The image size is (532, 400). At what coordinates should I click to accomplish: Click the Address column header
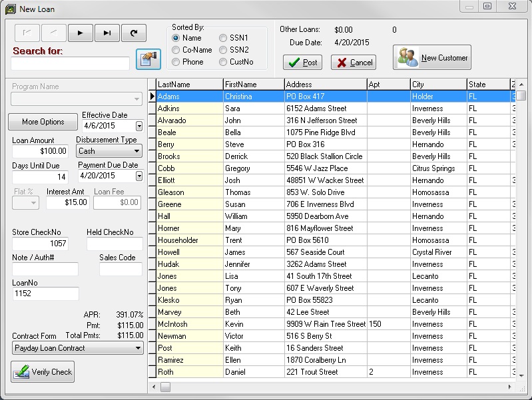[x=326, y=85]
